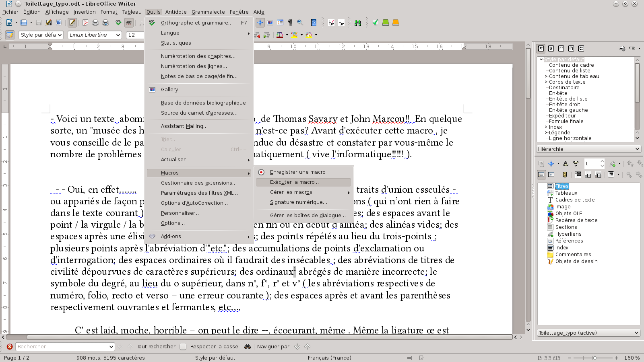Collapse the Style par défaut tree node
This screenshot has height=362, width=644.
coord(541,59)
